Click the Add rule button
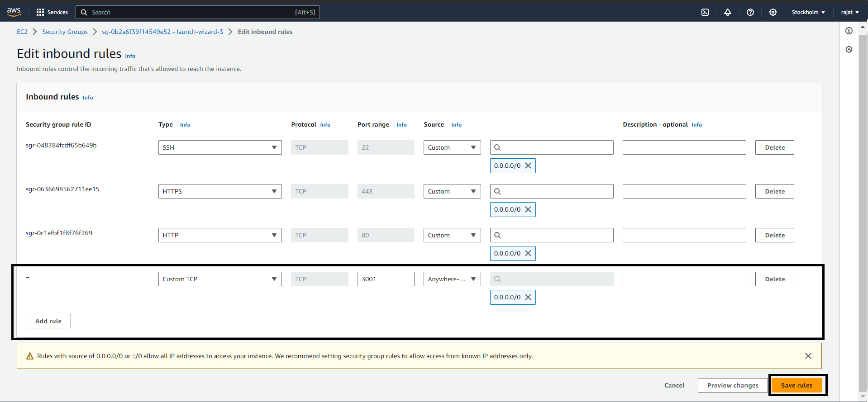868x402 pixels. pos(48,321)
